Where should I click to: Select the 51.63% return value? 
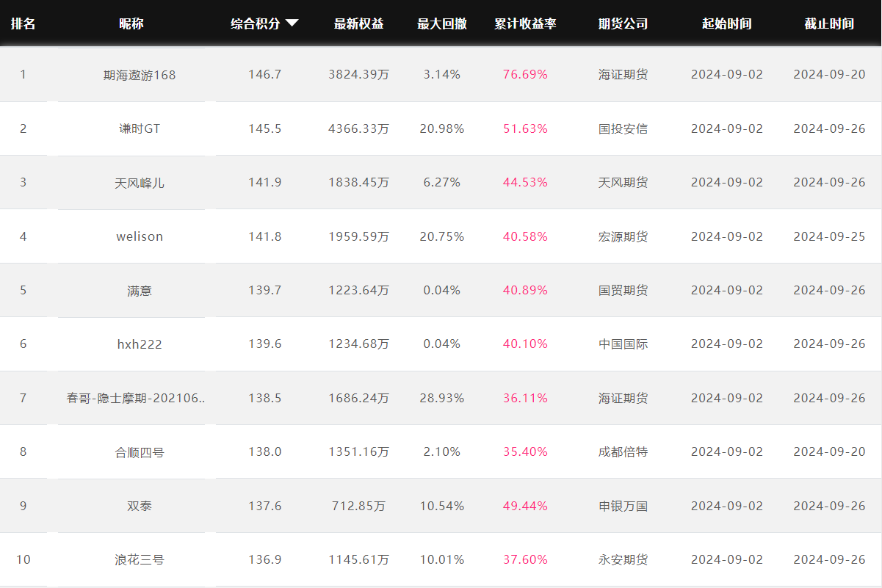pyautogui.click(x=525, y=128)
